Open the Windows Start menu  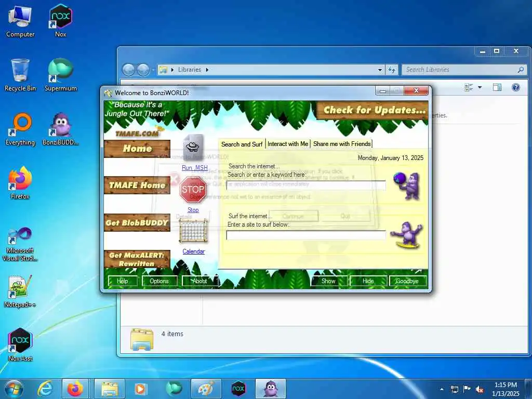pyautogui.click(x=14, y=389)
